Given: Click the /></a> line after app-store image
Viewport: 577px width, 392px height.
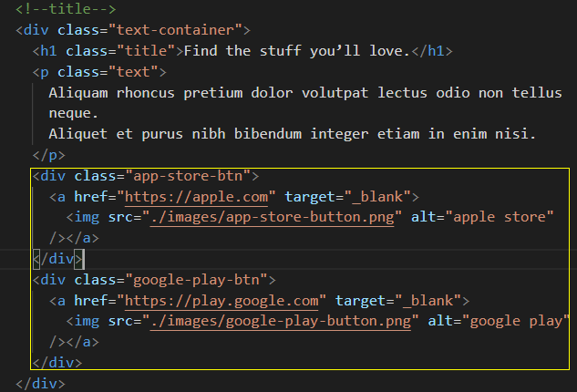Looking at the screenshot, I should [x=74, y=238].
